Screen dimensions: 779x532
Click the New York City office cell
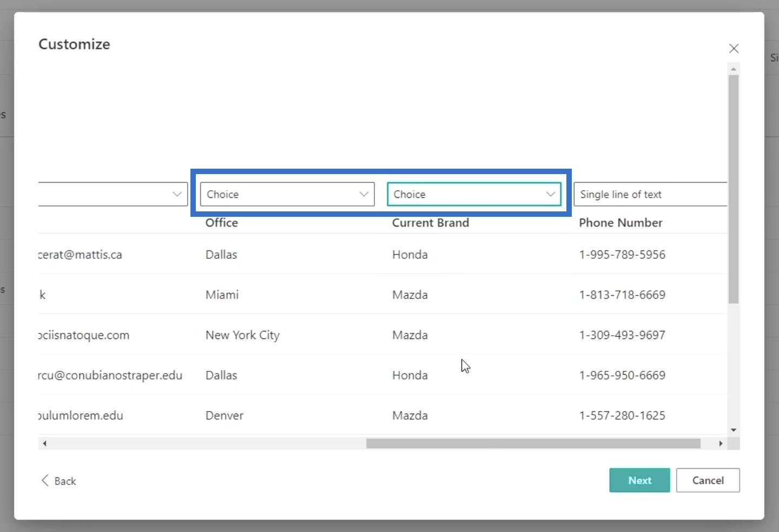pos(242,335)
